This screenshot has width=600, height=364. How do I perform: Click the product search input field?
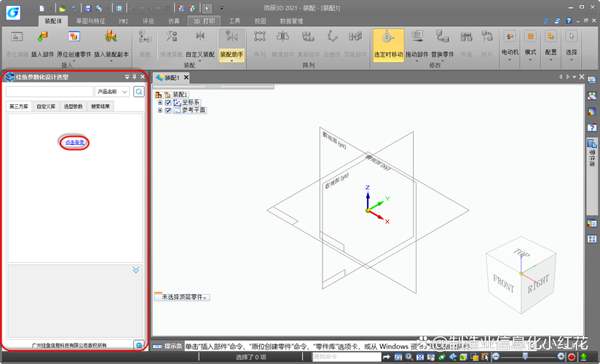pos(50,92)
